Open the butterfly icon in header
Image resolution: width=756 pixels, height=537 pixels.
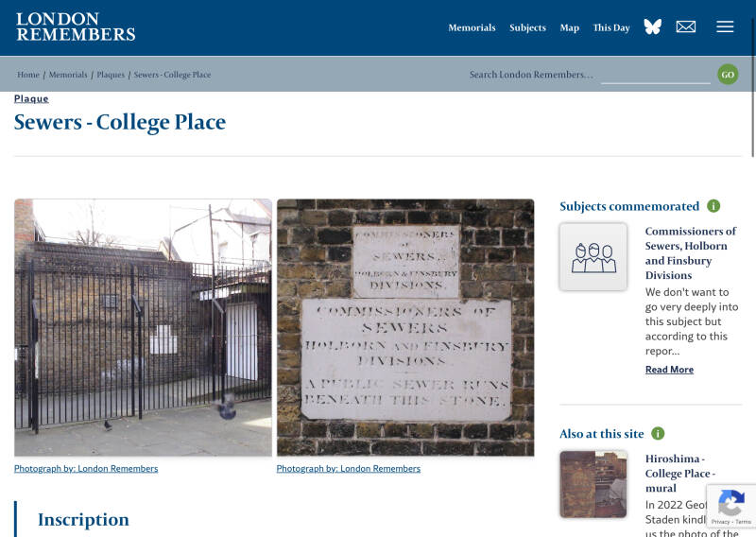click(652, 26)
